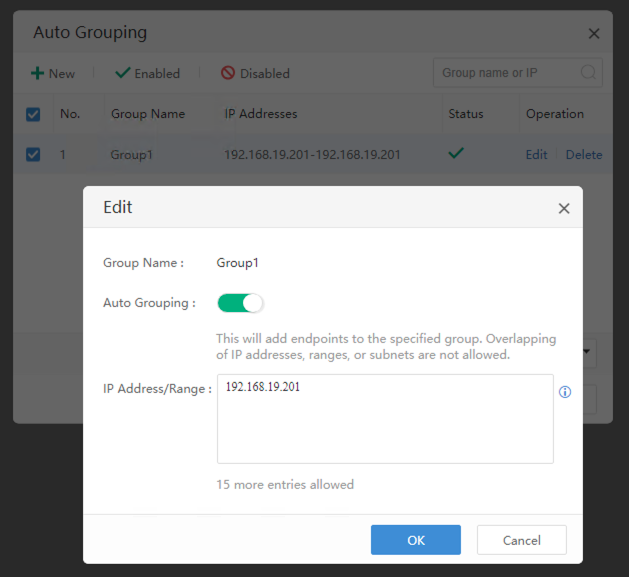Click the search magnifier icon

point(588,72)
